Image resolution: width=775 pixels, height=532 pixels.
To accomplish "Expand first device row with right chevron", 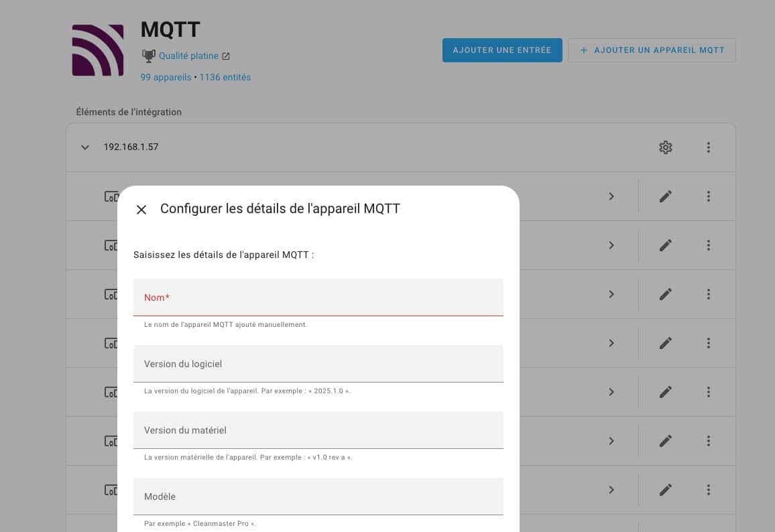I will point(611,196).
